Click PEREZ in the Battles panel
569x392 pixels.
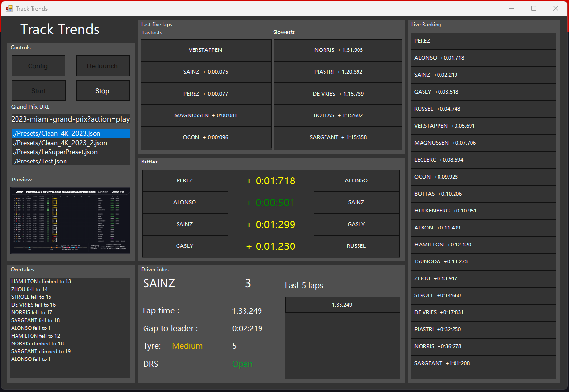185,180
